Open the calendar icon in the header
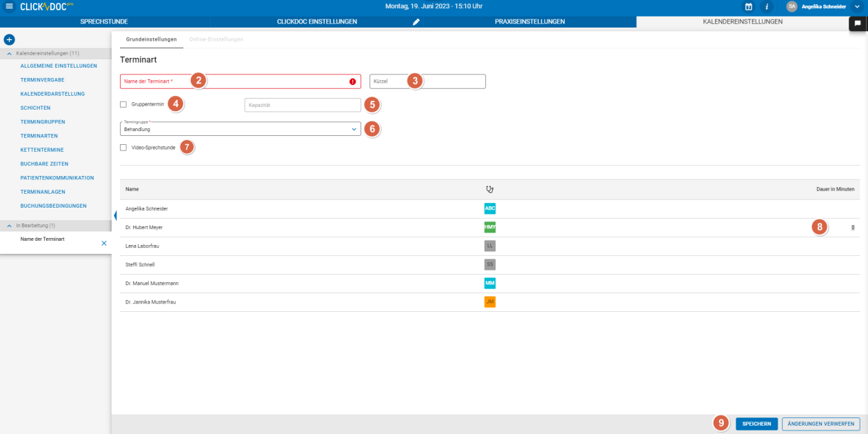868x434 pixels. (x=749, y=6)
